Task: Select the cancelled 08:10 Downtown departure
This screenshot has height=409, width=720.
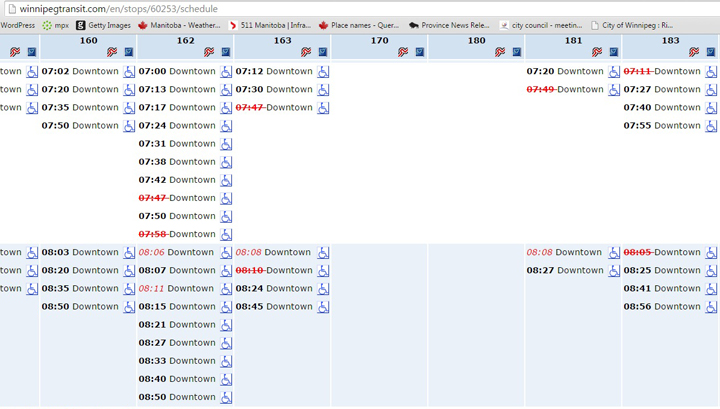Action: tap(274, 270)
